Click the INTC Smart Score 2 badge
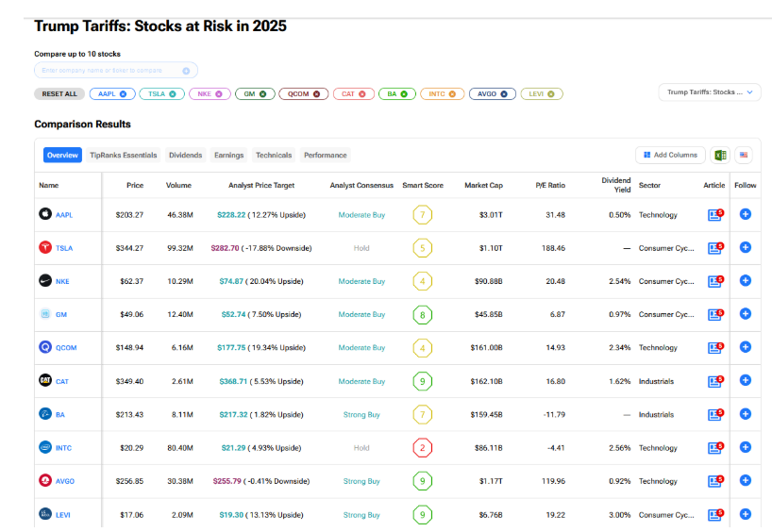 point(423,448)
